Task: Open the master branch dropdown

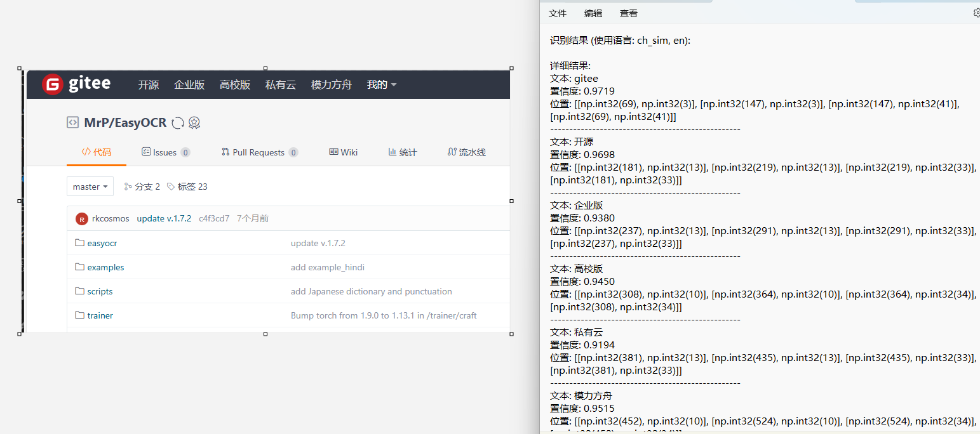Action: tap(90, 186)
